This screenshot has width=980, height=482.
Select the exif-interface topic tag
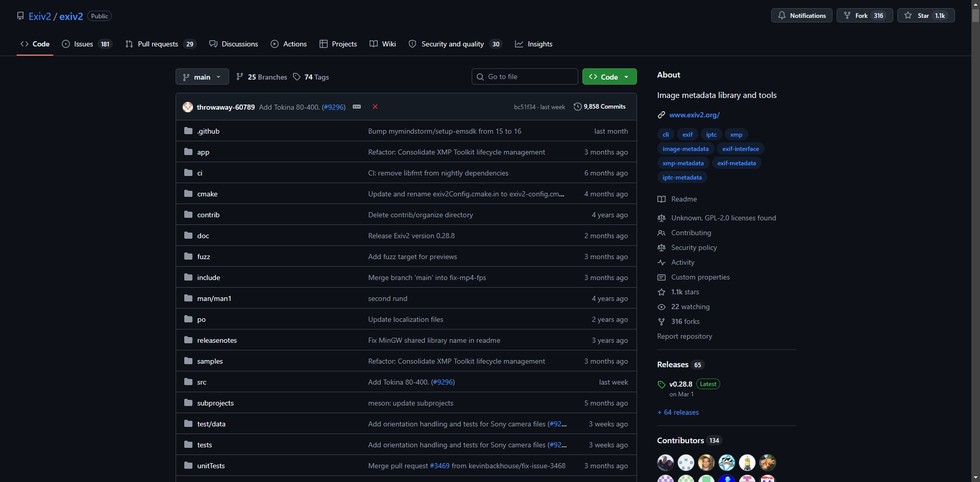(741, 149)
